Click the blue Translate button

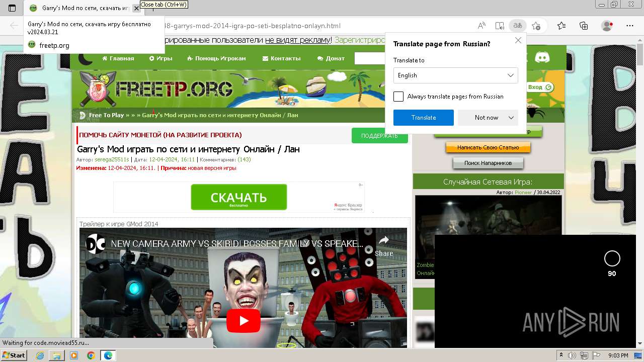pos(424,118)
